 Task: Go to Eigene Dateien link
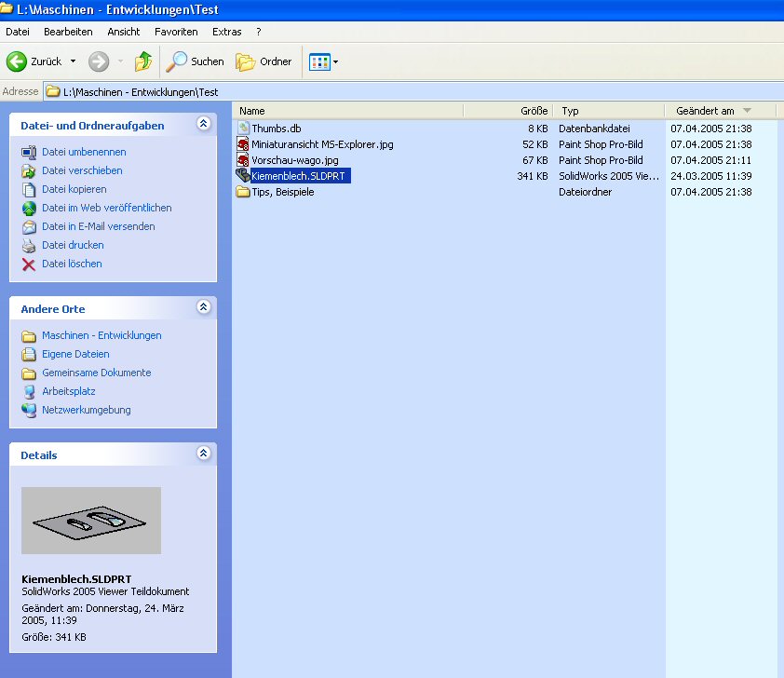(x=75, y=354)
